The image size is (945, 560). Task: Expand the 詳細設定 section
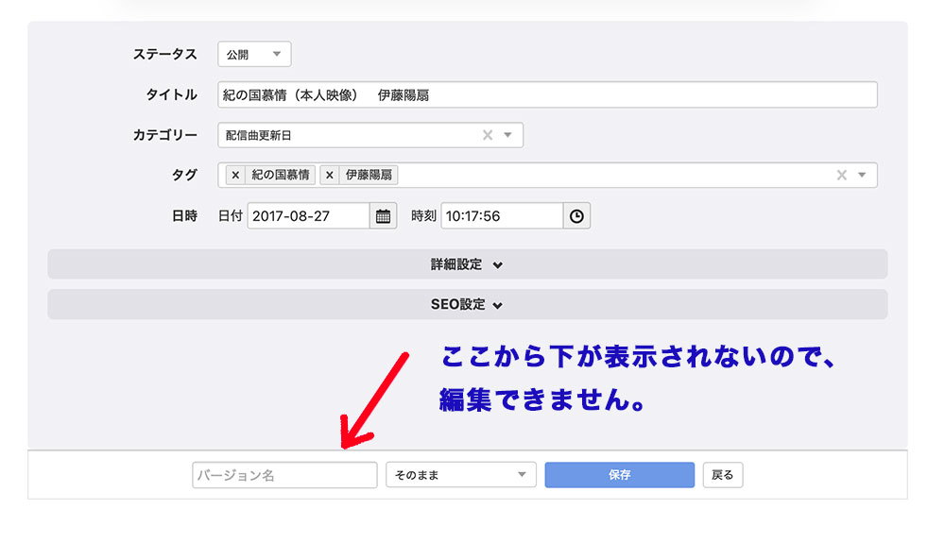[467, 264]
